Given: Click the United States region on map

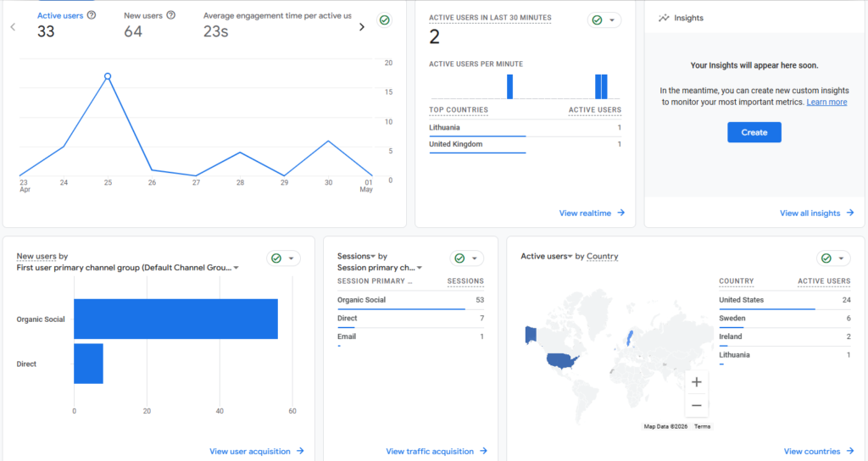Looking at the screenshot, I should tap(563, 361).
